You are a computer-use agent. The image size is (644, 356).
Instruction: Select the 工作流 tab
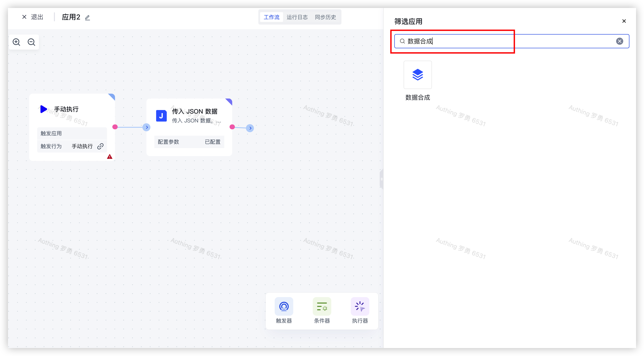click(x=272, y=17)
